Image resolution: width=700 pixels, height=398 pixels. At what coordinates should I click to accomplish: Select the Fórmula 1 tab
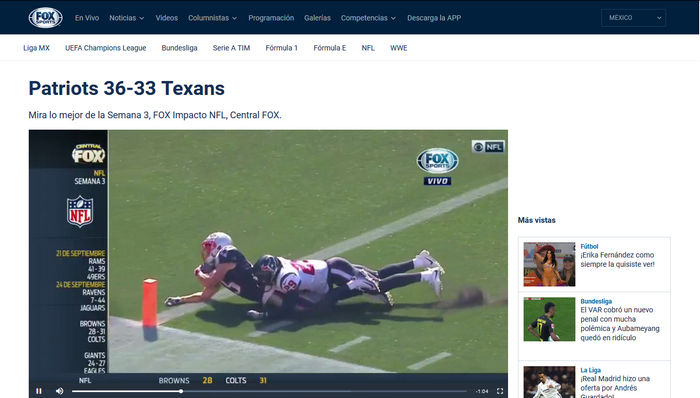[282, 48]
